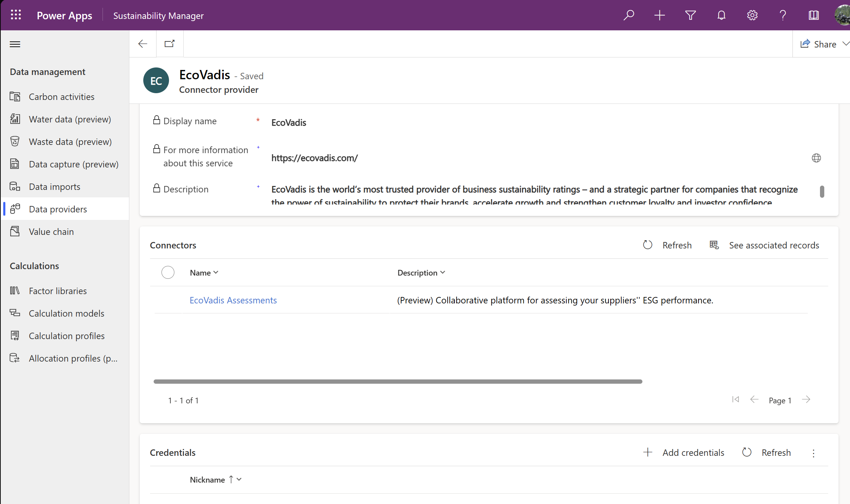Click See associated records
This screenshot has width=850, height=504.
coord(764,245)
